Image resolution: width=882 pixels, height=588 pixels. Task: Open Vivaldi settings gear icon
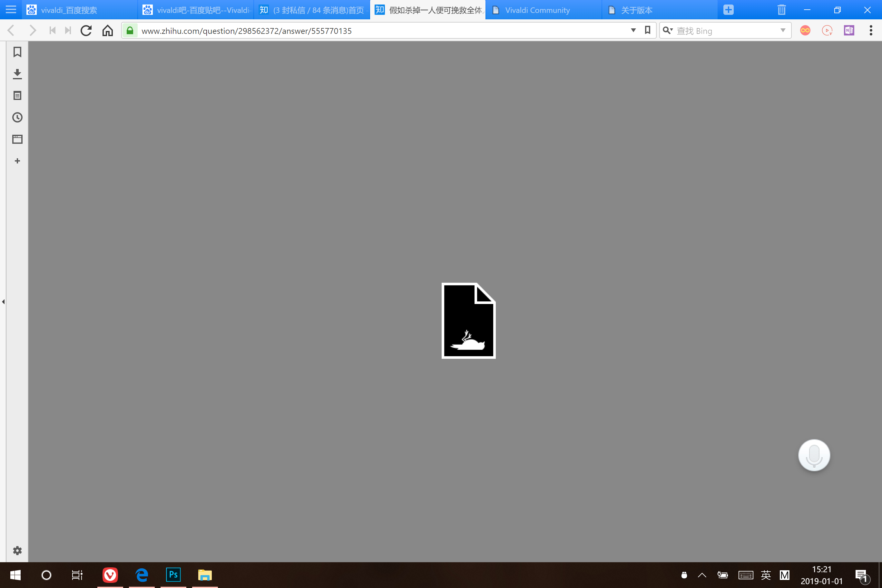click(17, 551)
